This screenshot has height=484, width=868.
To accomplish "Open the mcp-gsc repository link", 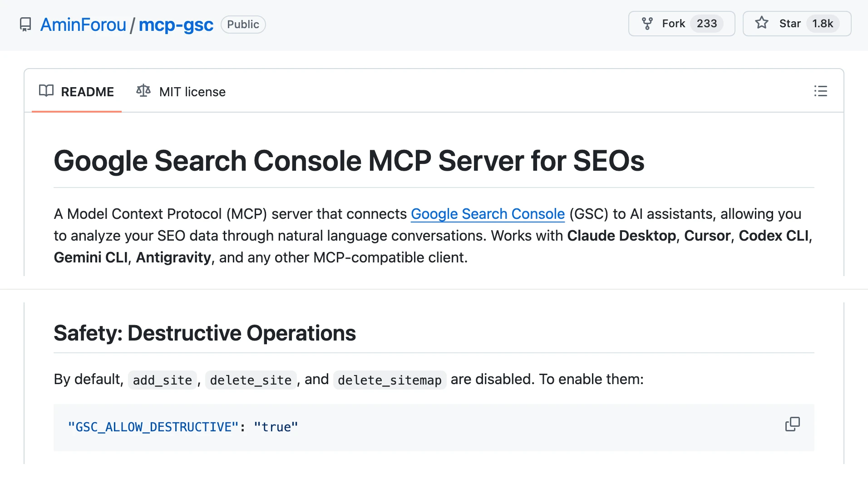I will [176, 25].
